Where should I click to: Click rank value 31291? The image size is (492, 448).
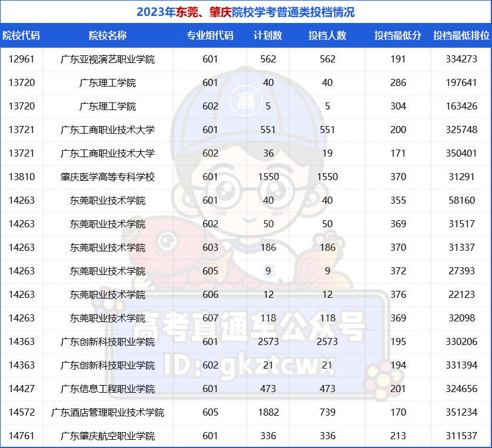(x=461, y=177)
